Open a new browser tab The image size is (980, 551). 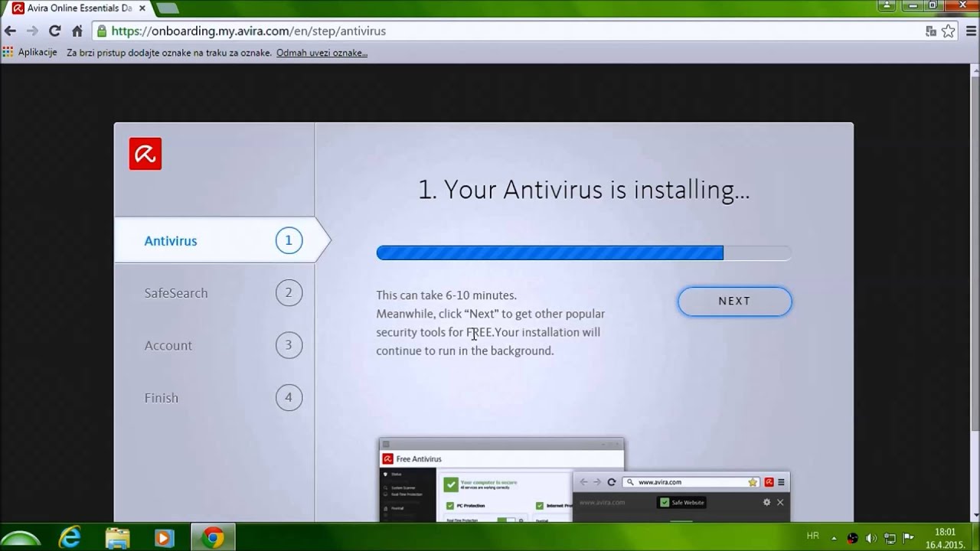tap(167, 8)
